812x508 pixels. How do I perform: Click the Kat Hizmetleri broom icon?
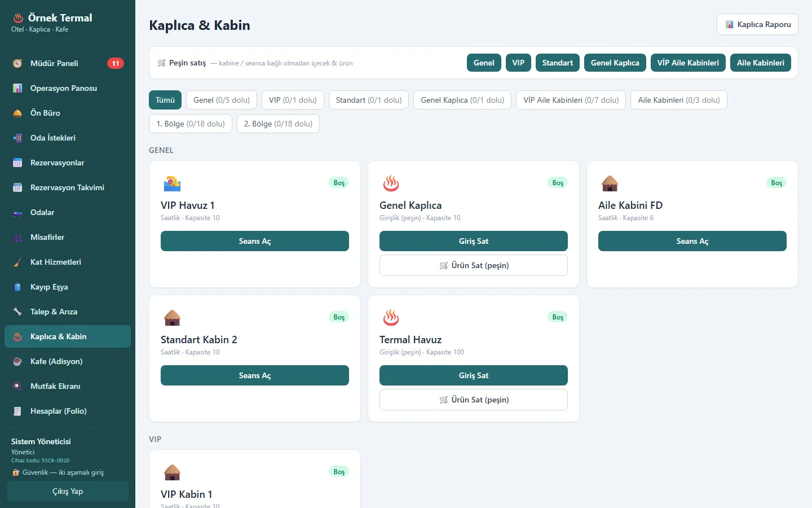17,262
